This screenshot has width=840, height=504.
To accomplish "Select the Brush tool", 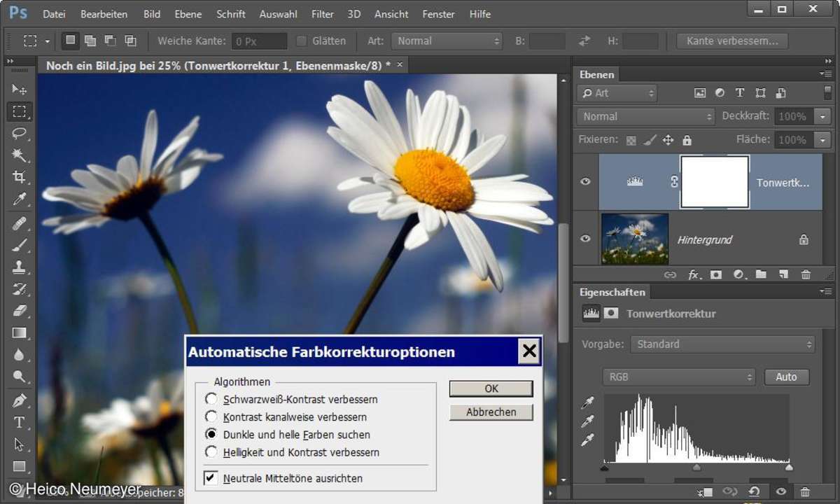I will pos(19,244).
